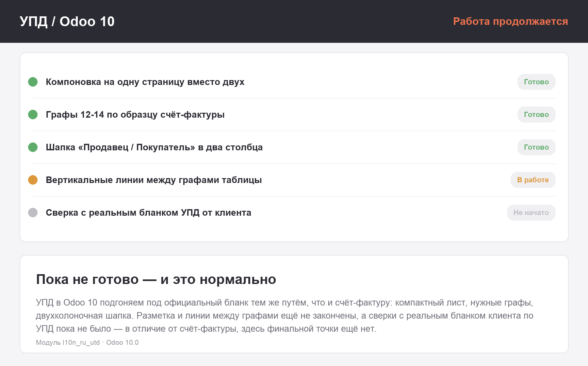Click Готово badge for Шапка row
The image size is (588, 366).
tap(536, 147)
